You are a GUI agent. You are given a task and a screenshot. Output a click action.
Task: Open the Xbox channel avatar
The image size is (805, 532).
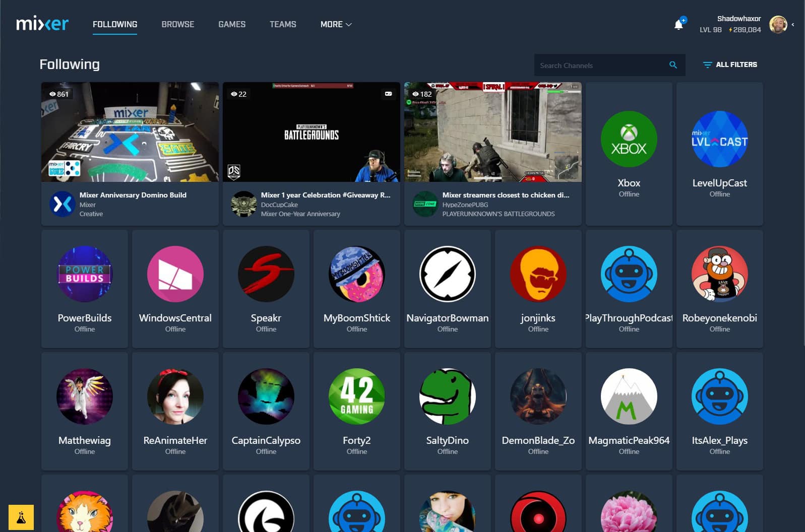[629, 139]
